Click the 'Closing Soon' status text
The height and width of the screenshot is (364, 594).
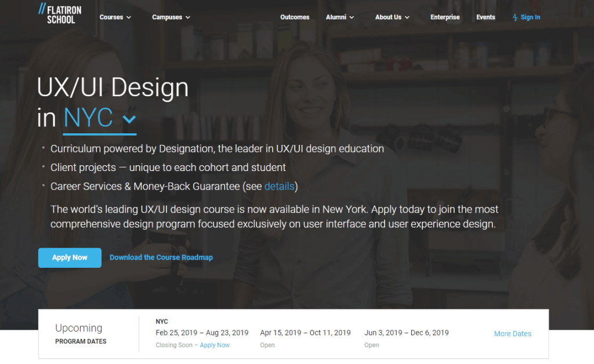click(174, 345)
